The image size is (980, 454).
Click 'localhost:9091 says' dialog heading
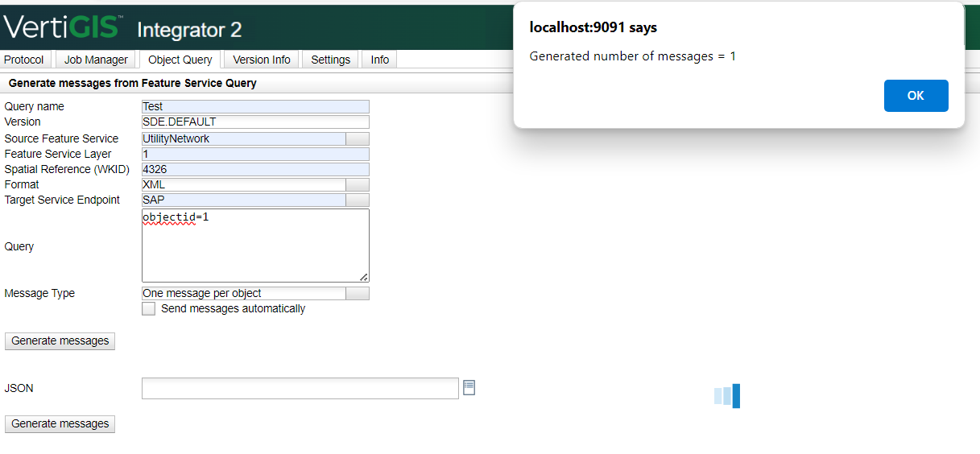pos(593,27)
